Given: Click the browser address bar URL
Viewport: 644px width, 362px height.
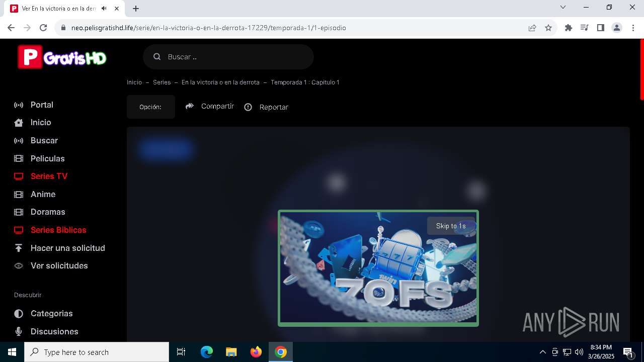Looking at the screenshot, I should click(209, 28).
